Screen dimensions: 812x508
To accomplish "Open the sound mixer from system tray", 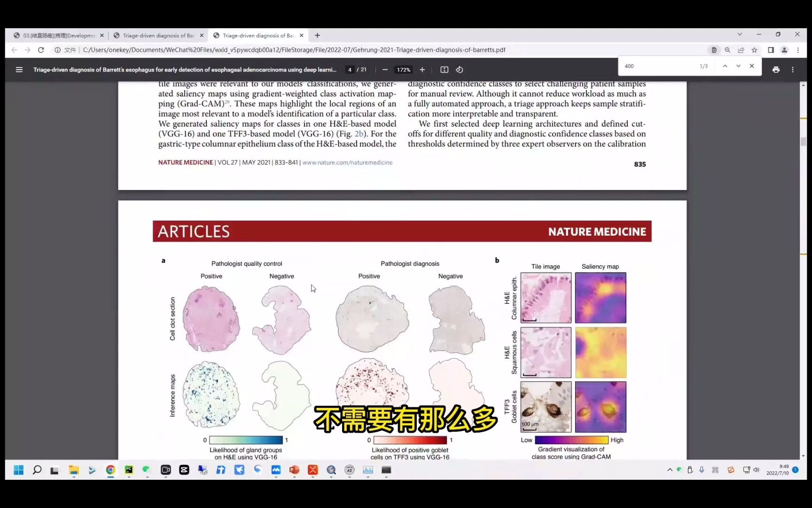I will (757, 470).
